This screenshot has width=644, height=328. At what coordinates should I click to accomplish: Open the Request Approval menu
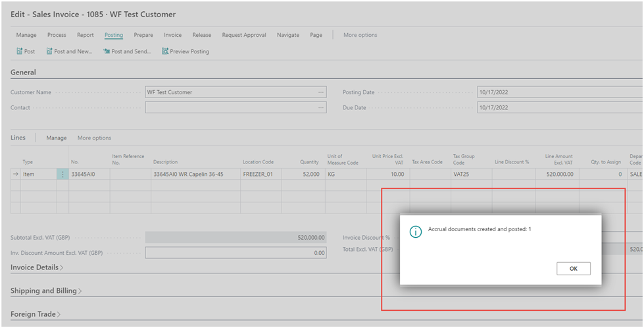pos(244,35)
